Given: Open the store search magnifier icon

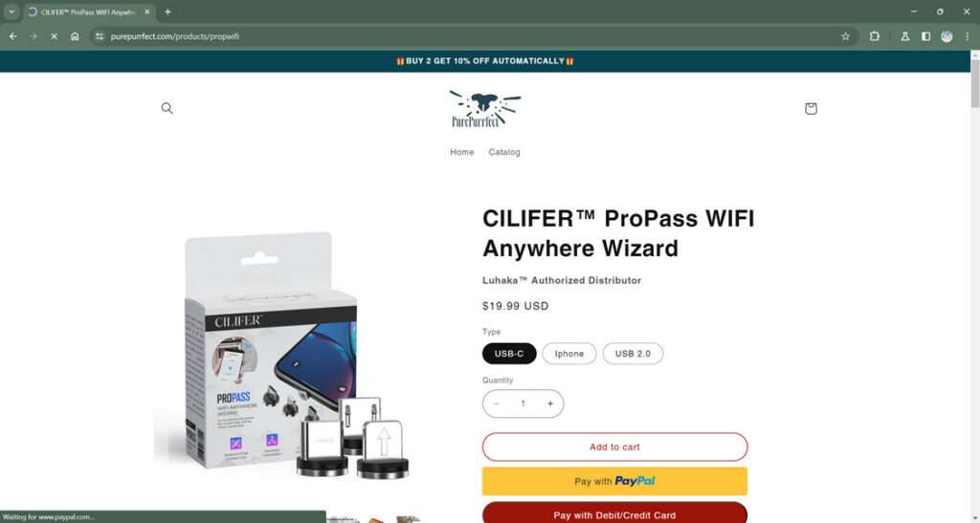Looking at the screenshot, I should 167,108.
